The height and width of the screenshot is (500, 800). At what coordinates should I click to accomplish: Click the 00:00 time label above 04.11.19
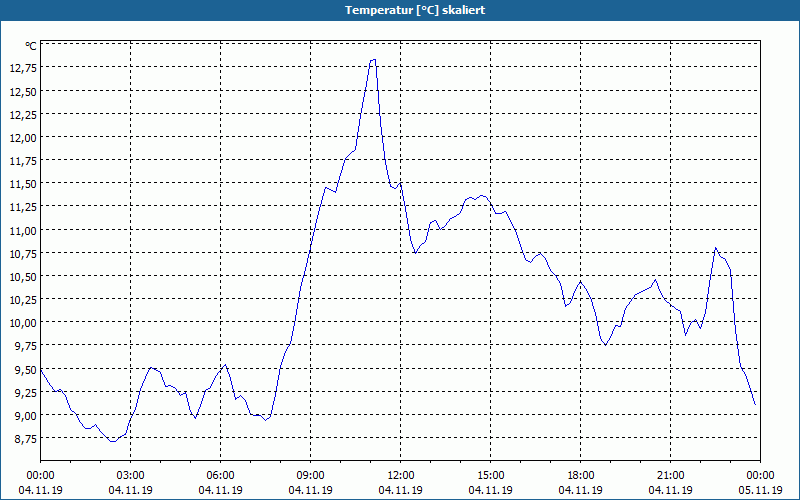pyautogui.click(x=40, y=476)
